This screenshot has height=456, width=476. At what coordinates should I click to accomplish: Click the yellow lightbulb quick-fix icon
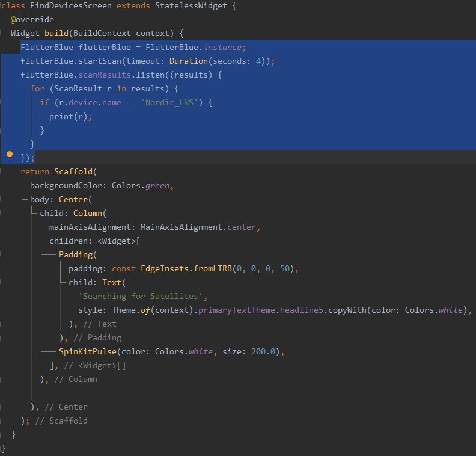coord(10,155)
